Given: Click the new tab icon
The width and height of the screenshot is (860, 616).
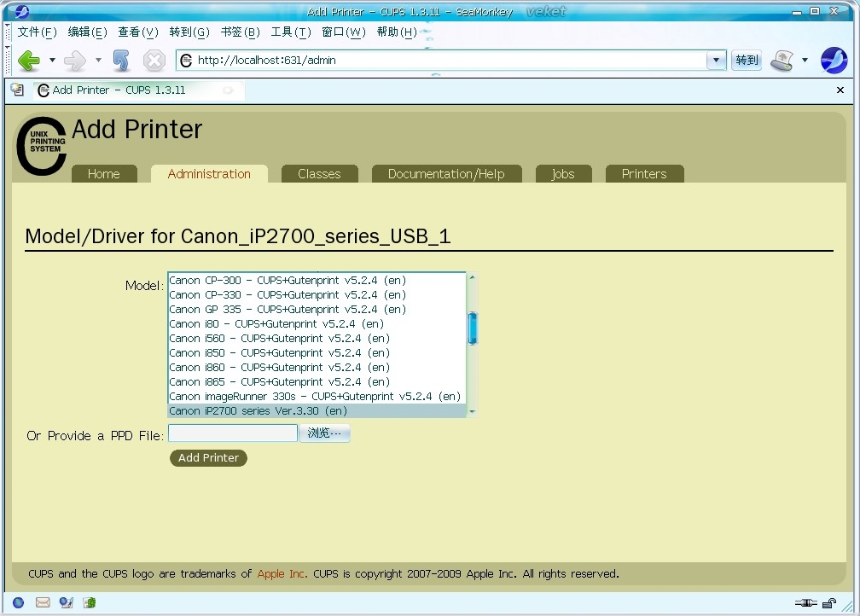Looking at the screenshot, I should pyautogui.click(x=18, y=90).
